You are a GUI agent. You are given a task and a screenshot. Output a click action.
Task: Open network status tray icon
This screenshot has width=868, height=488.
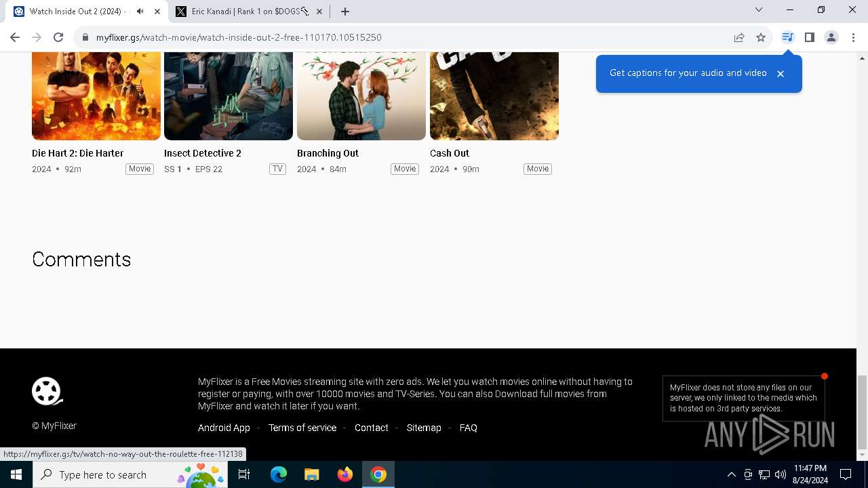click(x=764, y=474)
